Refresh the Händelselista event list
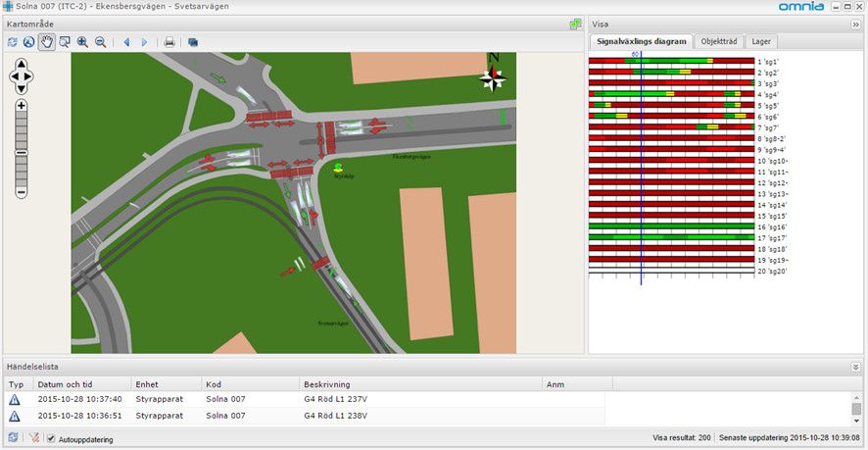The width and height of the screenshot is (868, 450). 13,438
